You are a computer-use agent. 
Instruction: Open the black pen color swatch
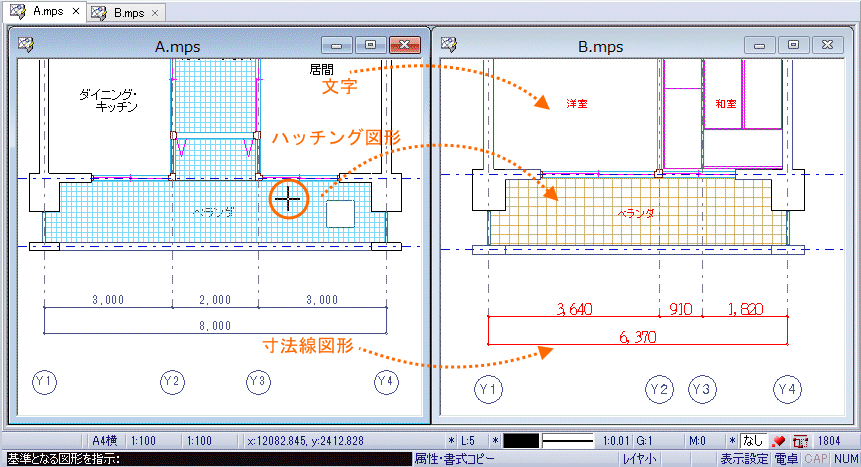pyautogui.click(x=521, y=441)
